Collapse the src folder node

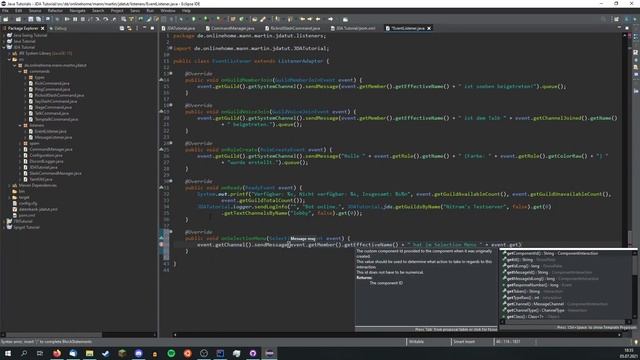click(9, 59)
